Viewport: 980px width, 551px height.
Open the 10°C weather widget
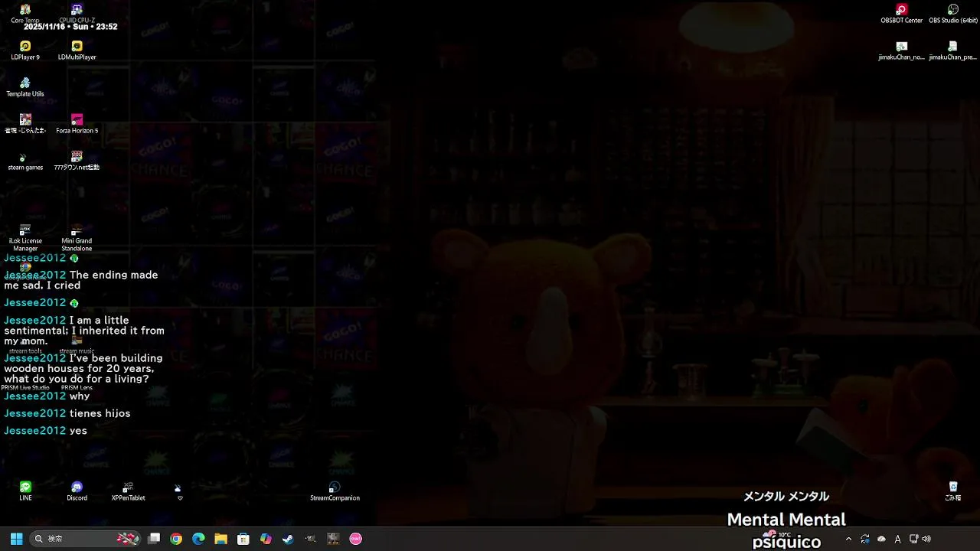tap(776, 535)
